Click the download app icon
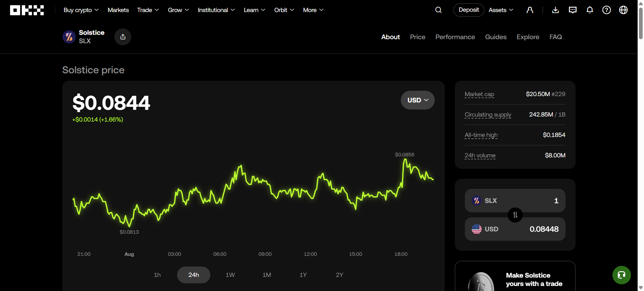644x291 pixels. pyautogui.click(x=555, y=10)
